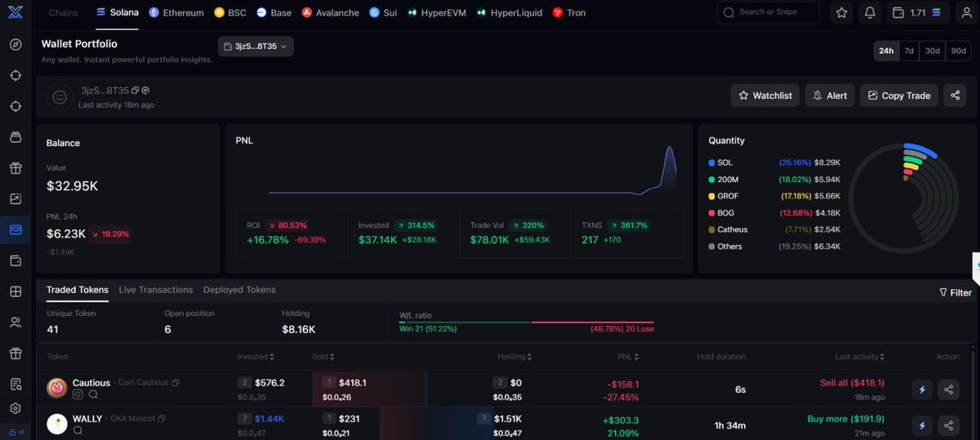This screenshot has width=980, height=440.
Task: Open the Live Transactions tab
Action: [156, 290]
